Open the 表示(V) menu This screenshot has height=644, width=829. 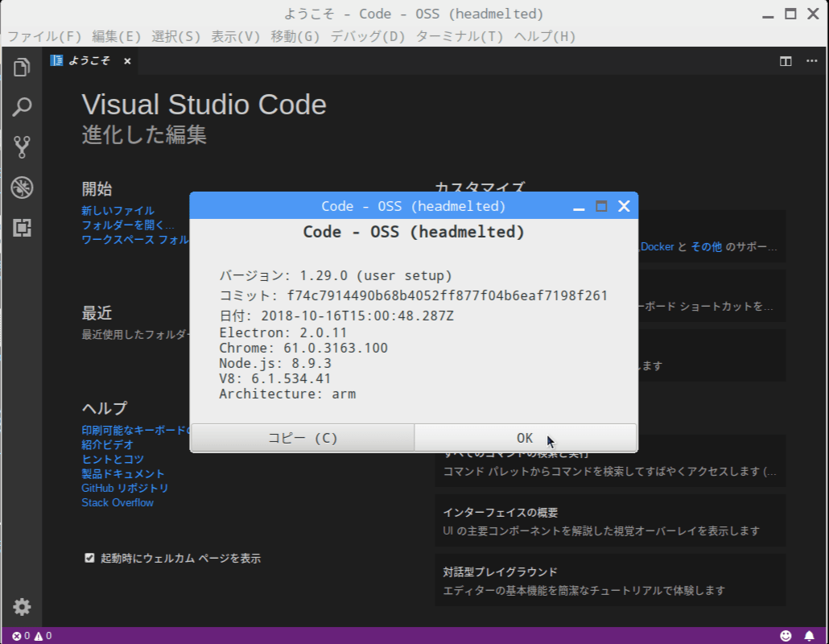[236, 36]
